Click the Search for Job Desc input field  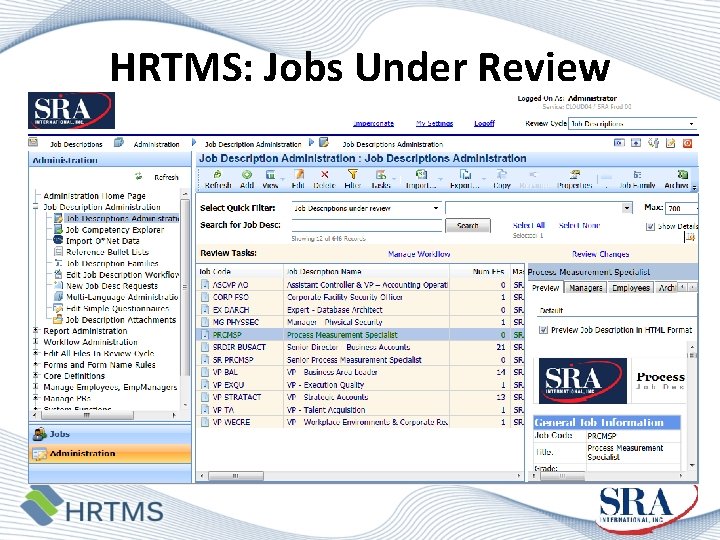(366, 225)
